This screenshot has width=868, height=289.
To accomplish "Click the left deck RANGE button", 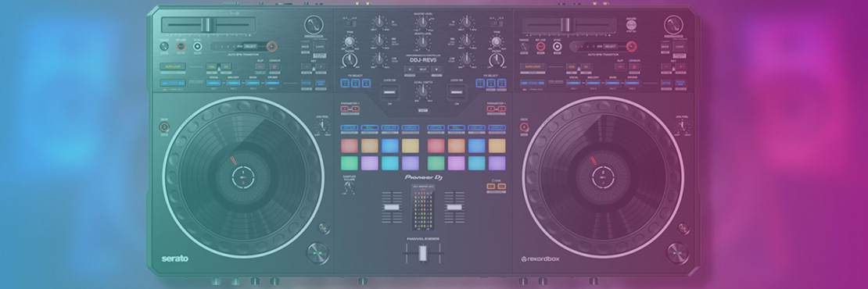I will pos(164,47).
